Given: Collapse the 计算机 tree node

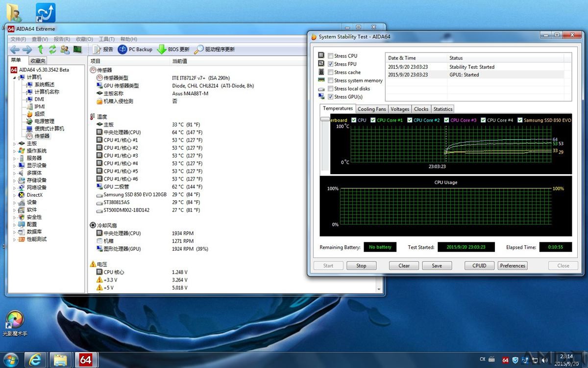Looking at the screenshot, I should click(x=14, y=77).
